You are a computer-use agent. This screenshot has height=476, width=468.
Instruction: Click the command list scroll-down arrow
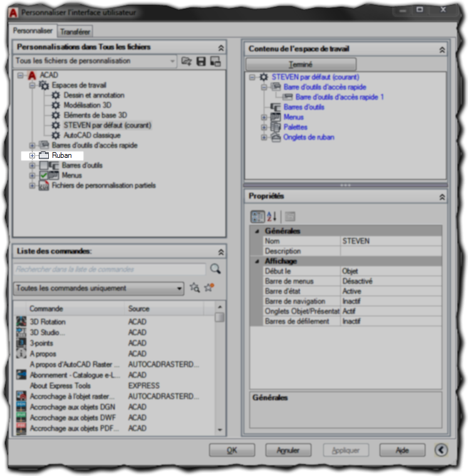click(x=220, y=430)
